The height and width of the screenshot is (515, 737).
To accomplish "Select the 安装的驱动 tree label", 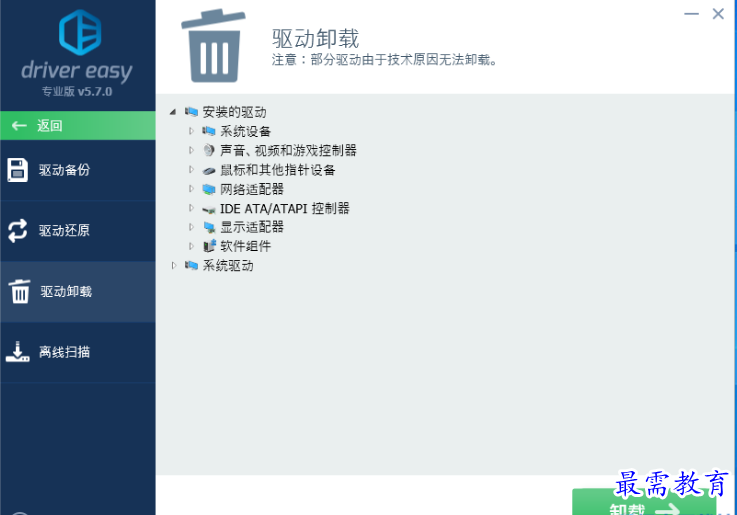I will coord(235,112).
